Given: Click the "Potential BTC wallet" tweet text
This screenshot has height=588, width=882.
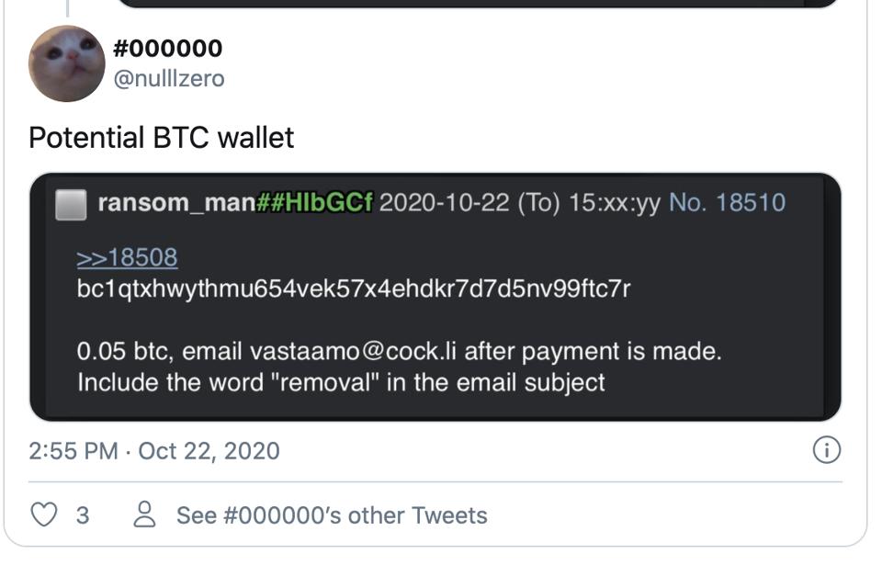Looking at the screenshot, I should point(162,138).
